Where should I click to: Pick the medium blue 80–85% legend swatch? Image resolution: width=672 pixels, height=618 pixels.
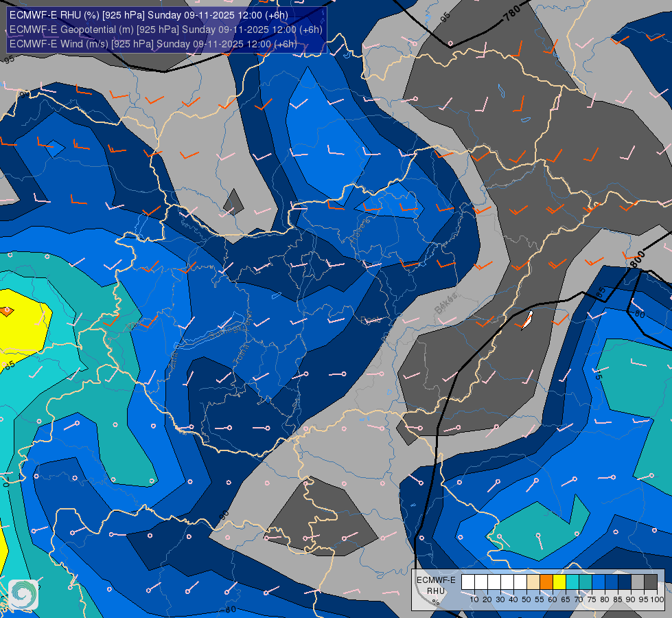tap(612, 582)
